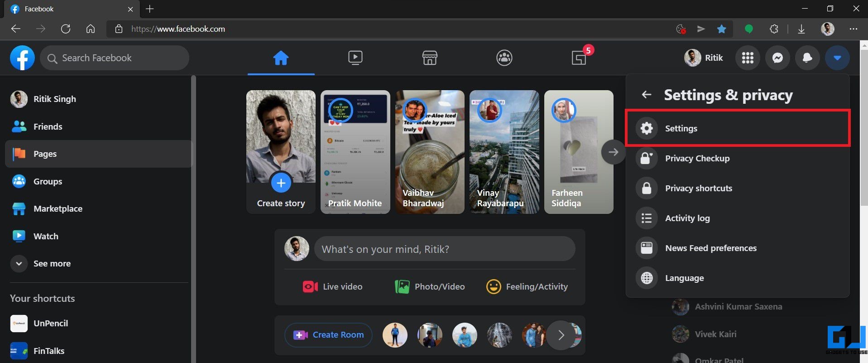Open Ritik profile from header
The width and height of the screenshot is (868, 363).
coord(704,58)
